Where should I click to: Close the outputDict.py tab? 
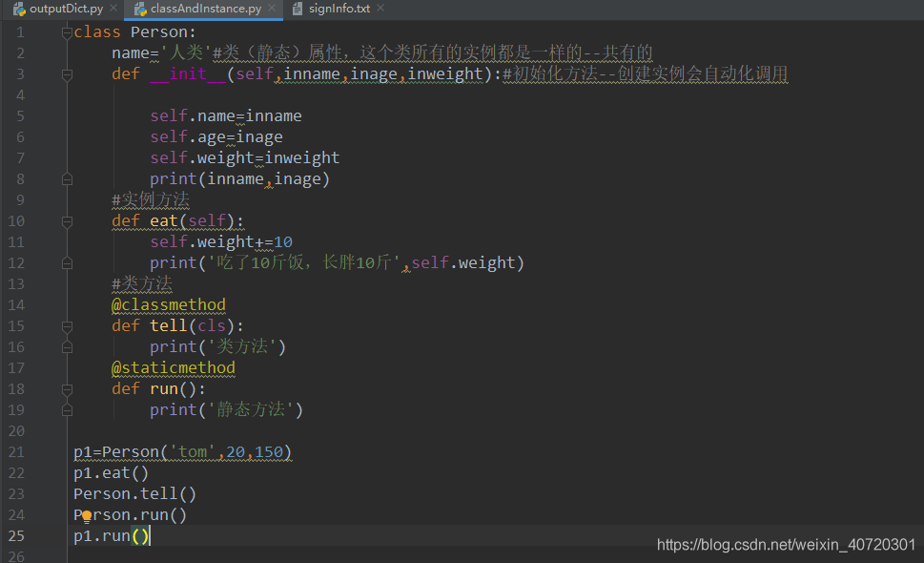(x=113, y=9)
